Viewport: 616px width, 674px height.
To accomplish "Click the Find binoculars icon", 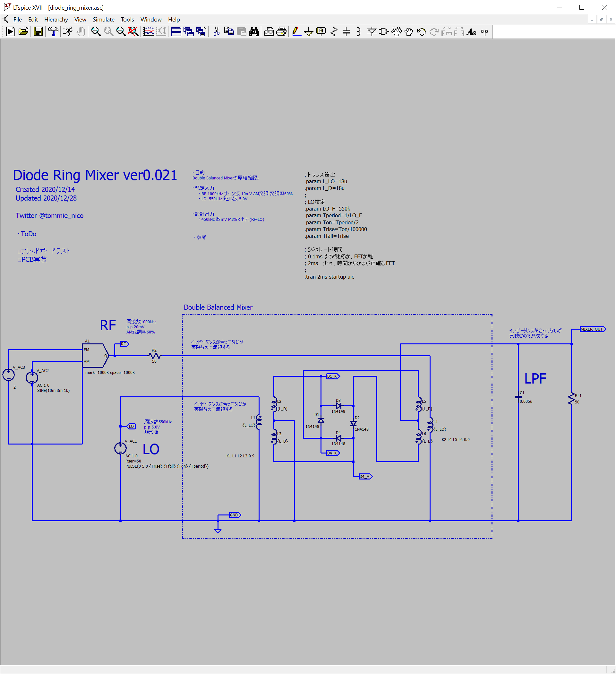I will tap(254, 32).
